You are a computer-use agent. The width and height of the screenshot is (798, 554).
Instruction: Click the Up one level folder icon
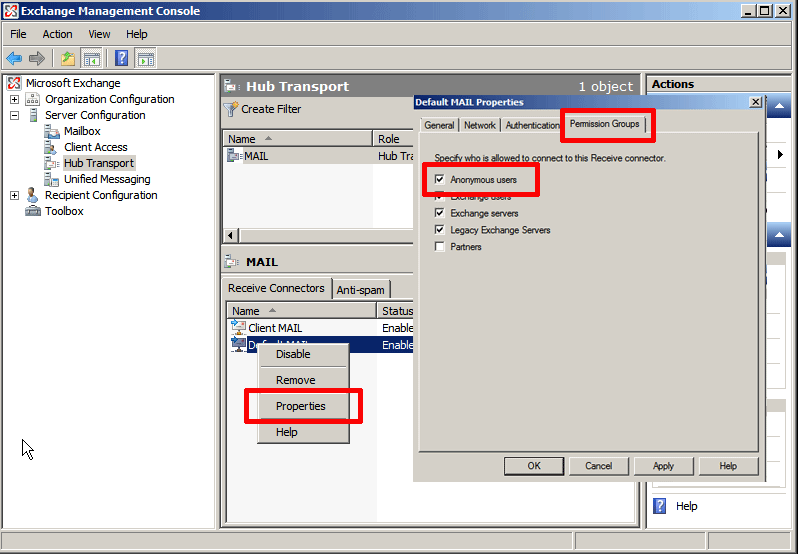point(68,59)
